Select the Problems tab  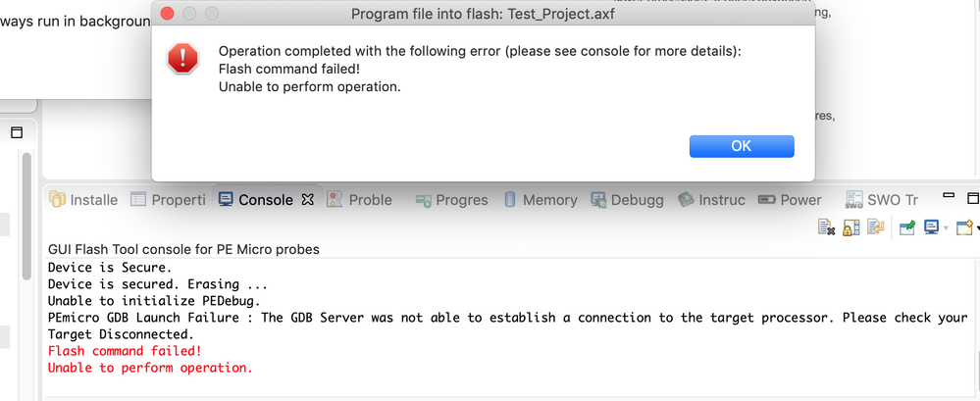pos(359,200)
